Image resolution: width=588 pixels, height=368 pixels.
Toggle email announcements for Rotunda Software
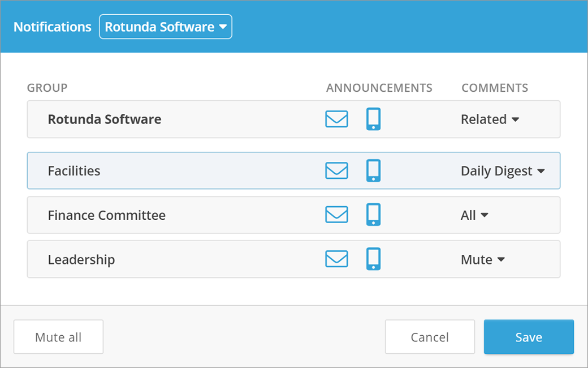(336, 119)
